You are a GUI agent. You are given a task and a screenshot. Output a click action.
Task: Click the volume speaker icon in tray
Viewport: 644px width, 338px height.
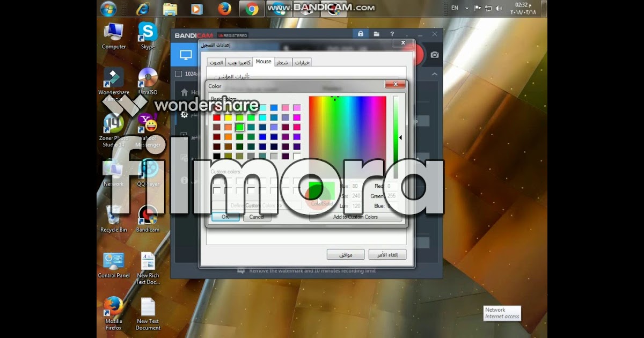pos(499,8)
